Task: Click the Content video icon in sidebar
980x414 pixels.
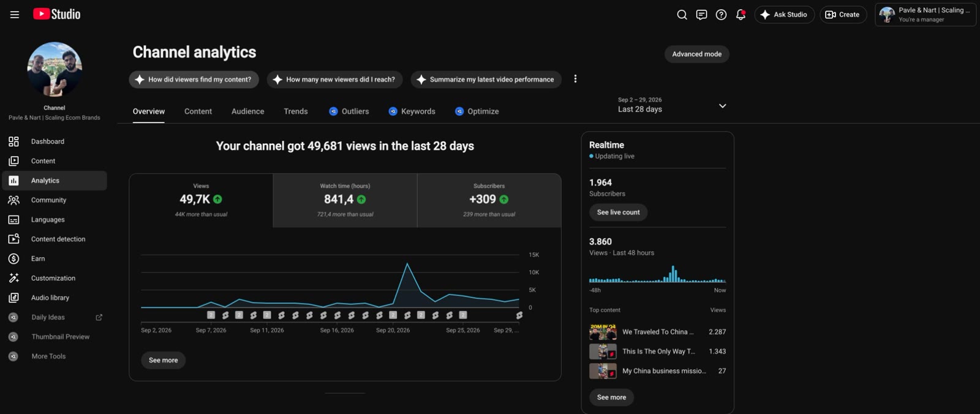Action: click(x=13, y=161)
